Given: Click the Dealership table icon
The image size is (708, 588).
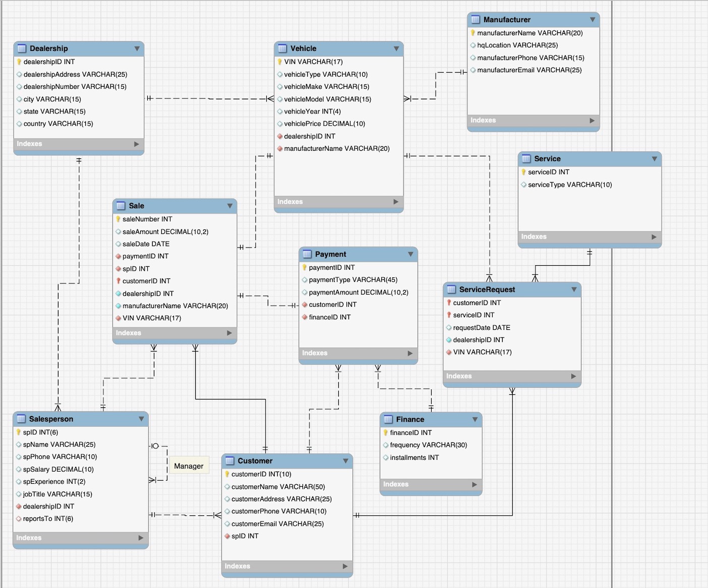Looking at the screenshot, I should pyautogui.click(x=22, y=48).
